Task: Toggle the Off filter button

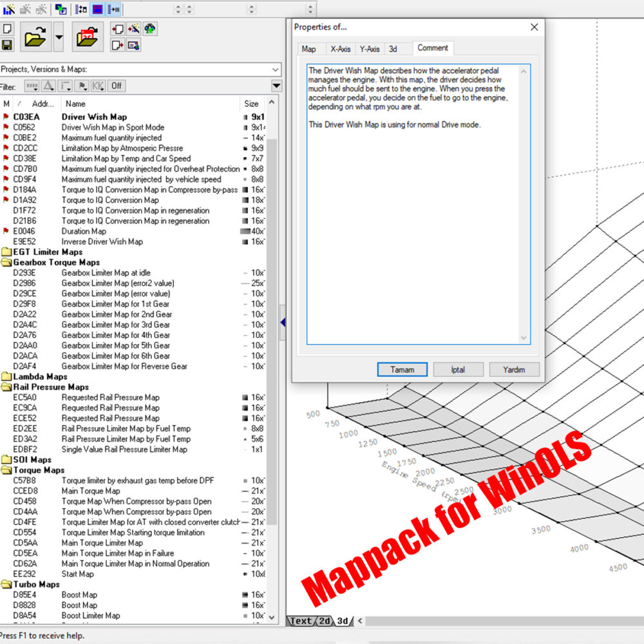Action: (x=116, y=86)
